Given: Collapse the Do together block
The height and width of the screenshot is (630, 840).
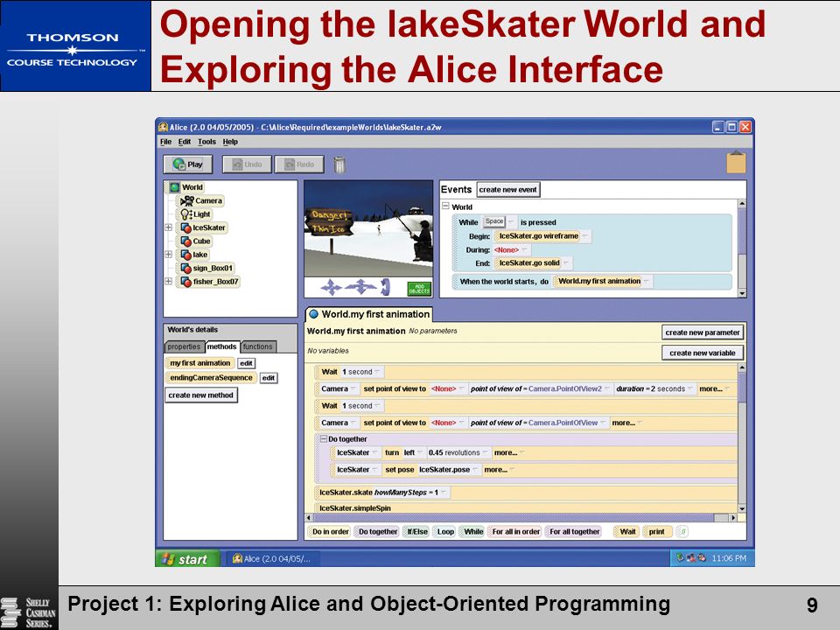Looking at the screenshot, I should tap(324, 438).
